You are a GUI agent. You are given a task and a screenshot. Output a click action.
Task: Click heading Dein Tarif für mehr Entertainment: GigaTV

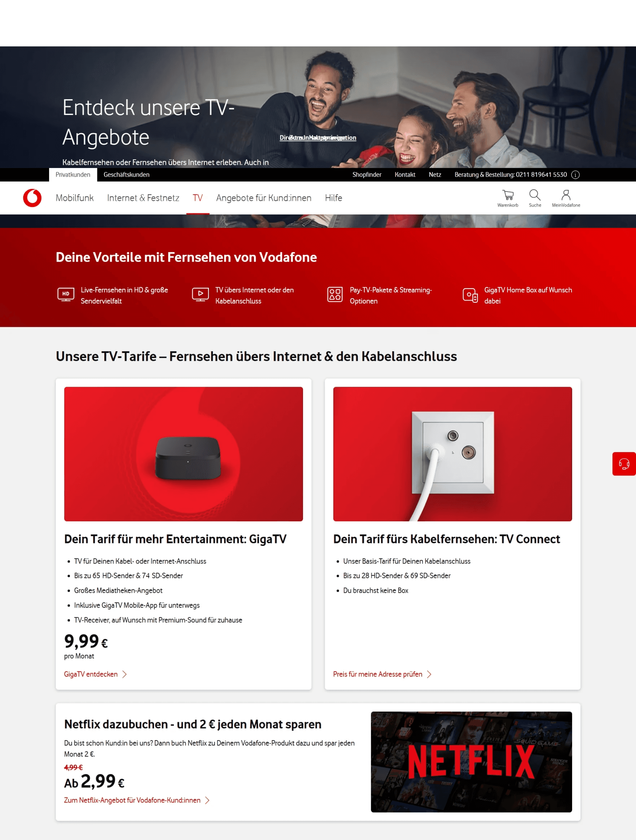coord(175,539)
